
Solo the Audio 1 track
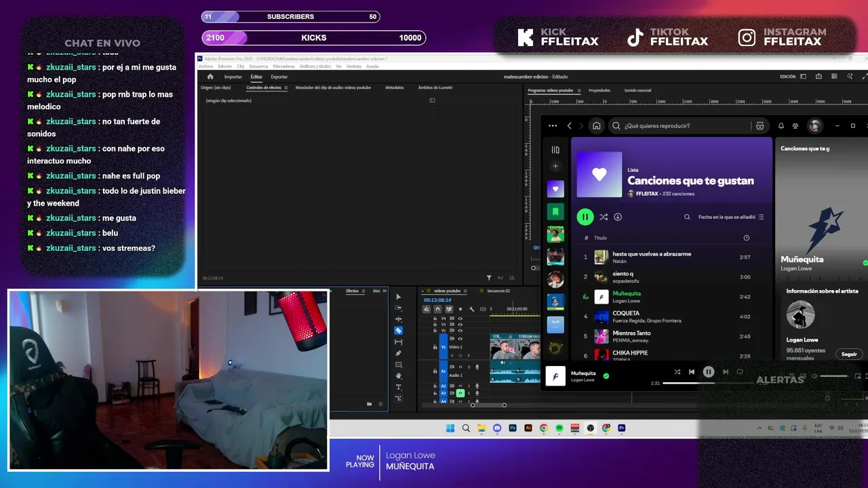pos(469,367)
